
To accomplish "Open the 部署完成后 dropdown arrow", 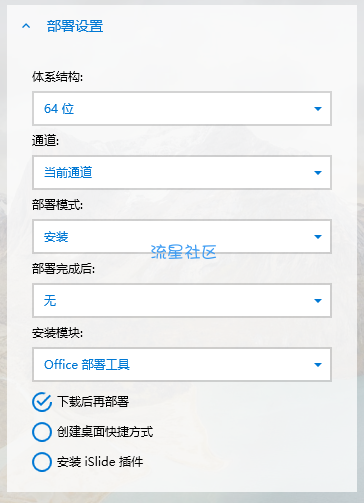I will tap(318, 301).
